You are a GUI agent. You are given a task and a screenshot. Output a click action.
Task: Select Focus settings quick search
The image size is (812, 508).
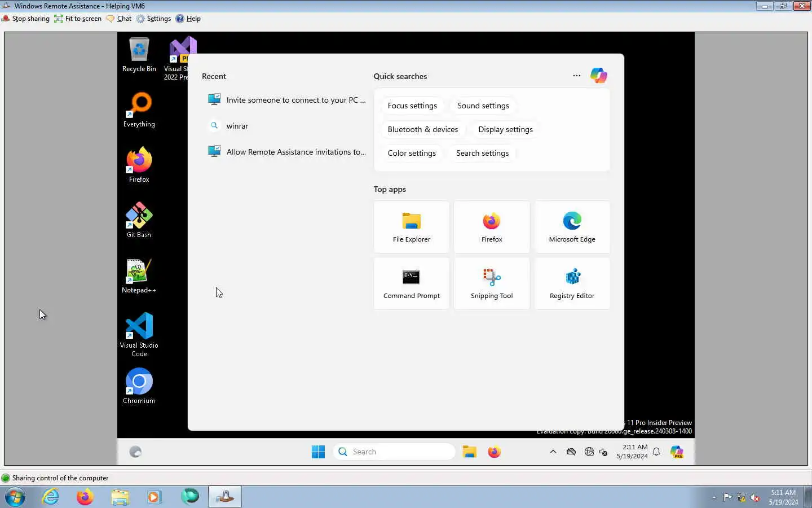tap(412, 106)
